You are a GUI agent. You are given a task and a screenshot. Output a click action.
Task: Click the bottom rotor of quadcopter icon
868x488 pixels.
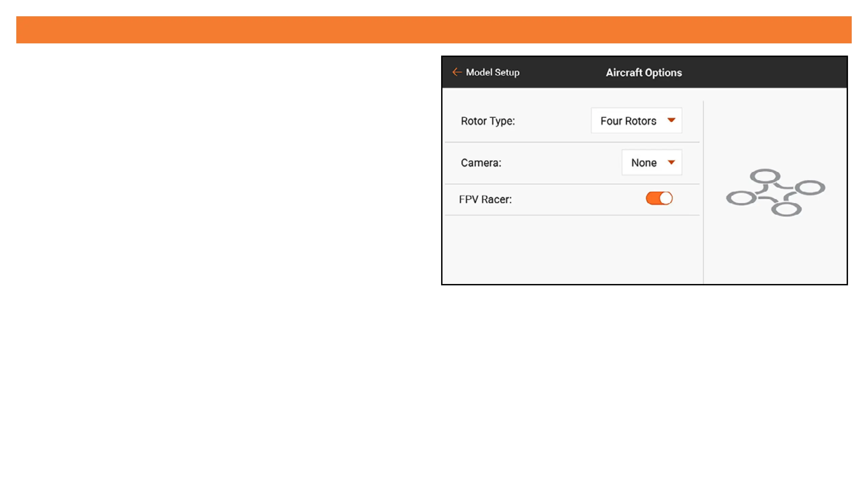point(786,209)
